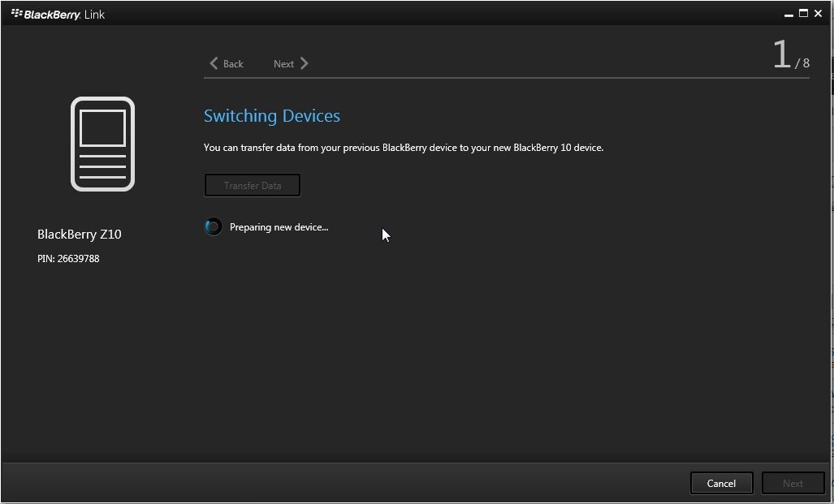Click the PIN: 26639788 text

(x=68, y=259)
